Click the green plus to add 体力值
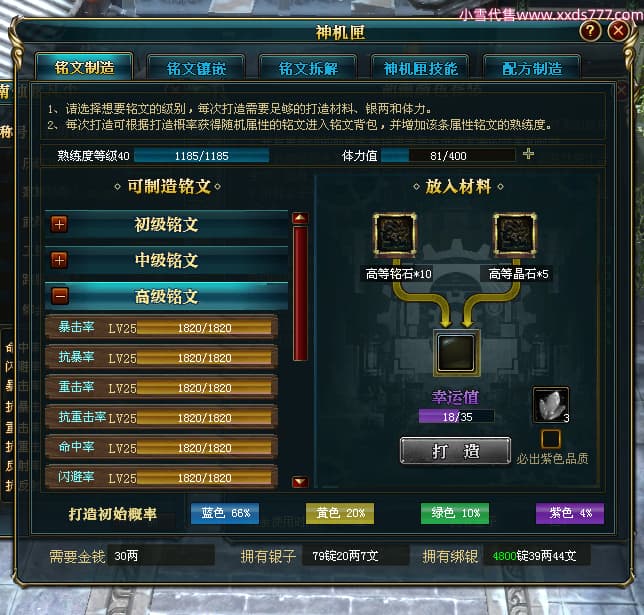This screenshot has height=615, width=644. (528, 154)
